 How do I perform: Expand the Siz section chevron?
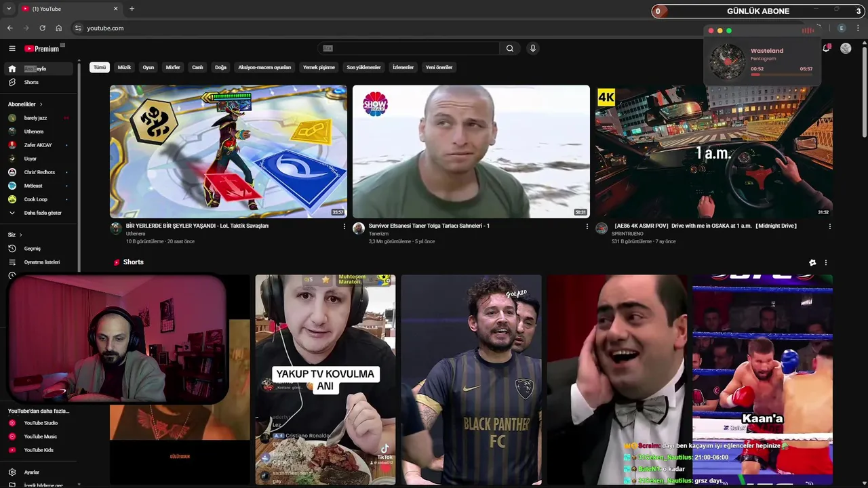[20, 235]
